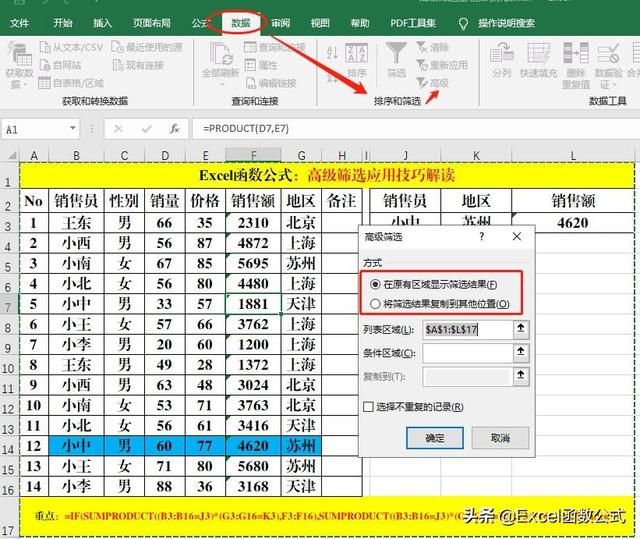640x539 pixels.
Task: Click Clear filter (清除) icon
Action: tap(422, 47)
